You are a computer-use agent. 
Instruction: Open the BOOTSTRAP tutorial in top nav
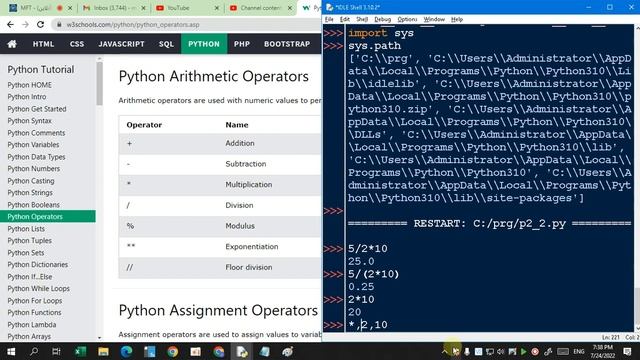[x=287, y=44]
